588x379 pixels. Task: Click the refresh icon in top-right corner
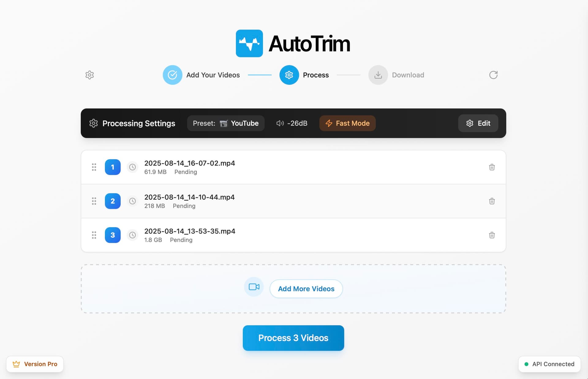pos(493,75)
